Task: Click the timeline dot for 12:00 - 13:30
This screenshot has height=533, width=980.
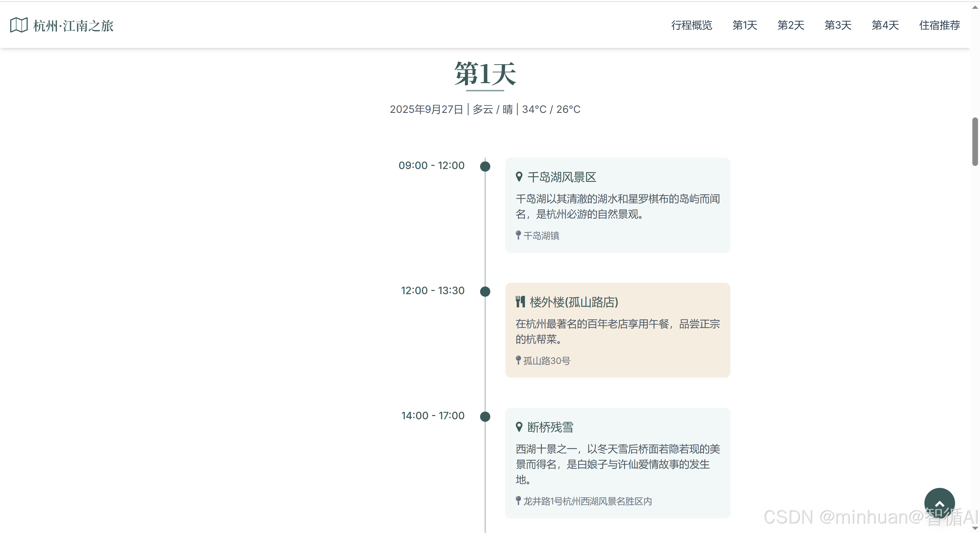Action: [x=485, y=291]
